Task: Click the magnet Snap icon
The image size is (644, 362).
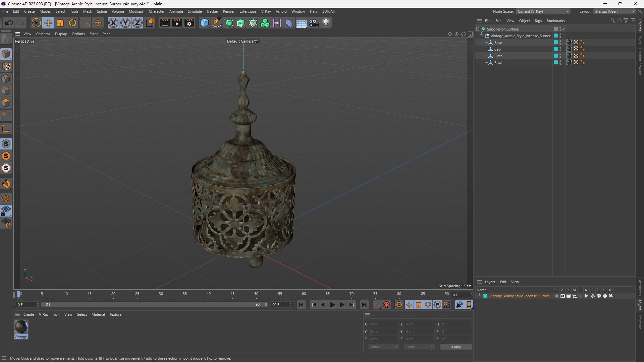Action: [x=6, y=184]
